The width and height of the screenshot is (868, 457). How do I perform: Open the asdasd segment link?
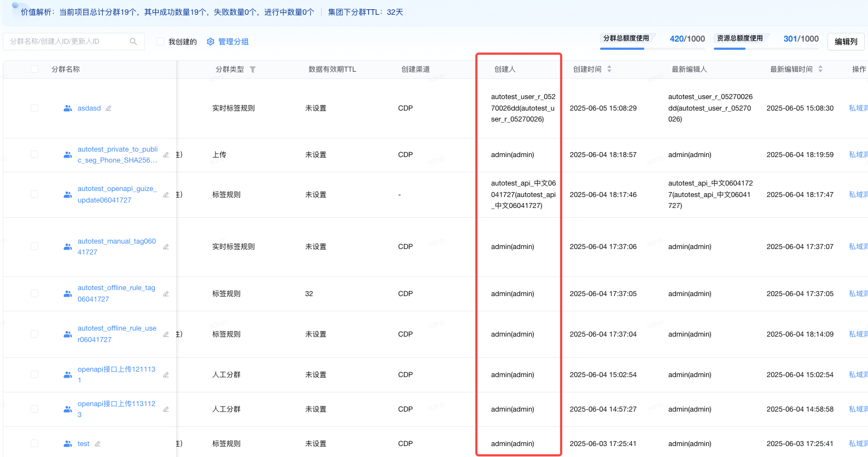(89, 108)
